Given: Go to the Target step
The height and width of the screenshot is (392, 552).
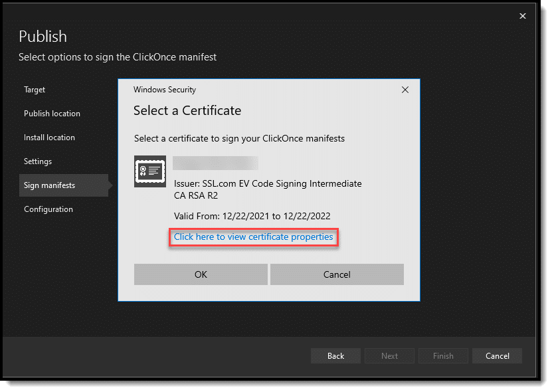Looking at the screenshot, I should pos(35,90).
